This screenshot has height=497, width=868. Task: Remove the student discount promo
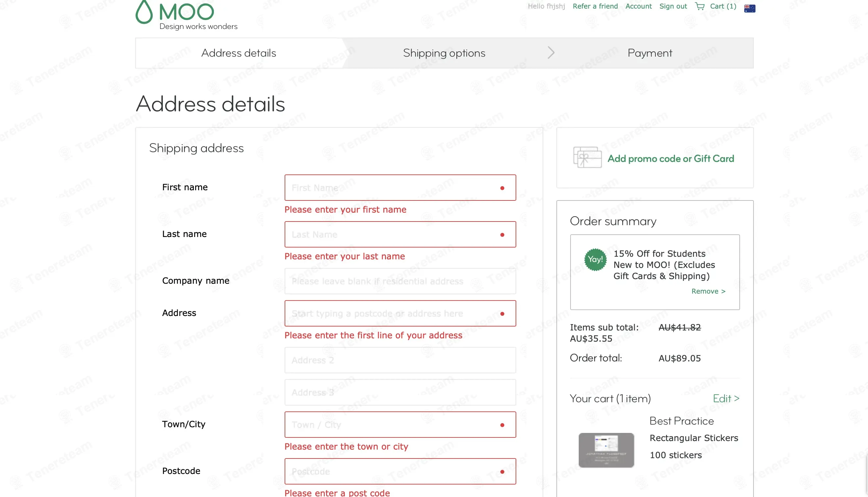708,291
